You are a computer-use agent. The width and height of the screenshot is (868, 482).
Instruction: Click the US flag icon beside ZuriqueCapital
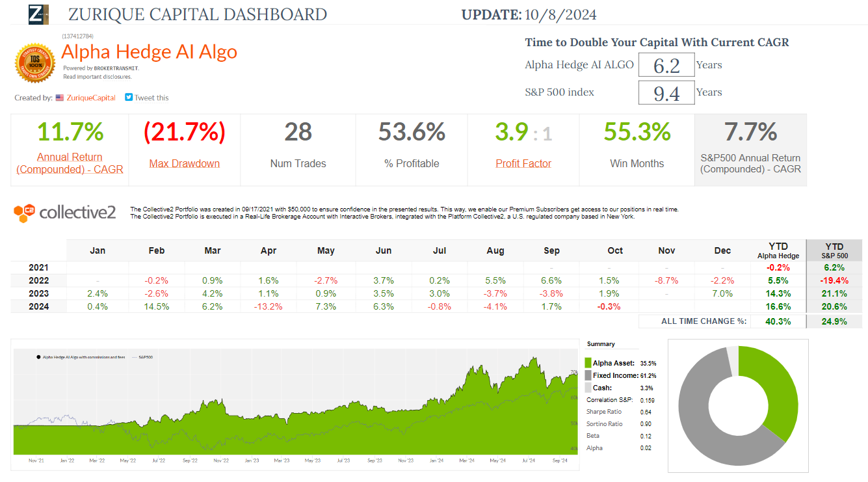tap(60, 98)
